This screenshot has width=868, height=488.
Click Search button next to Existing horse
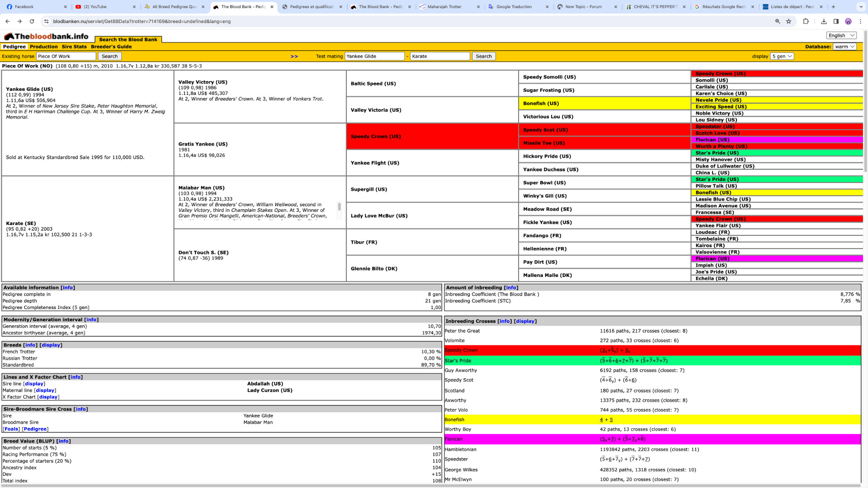109,56
